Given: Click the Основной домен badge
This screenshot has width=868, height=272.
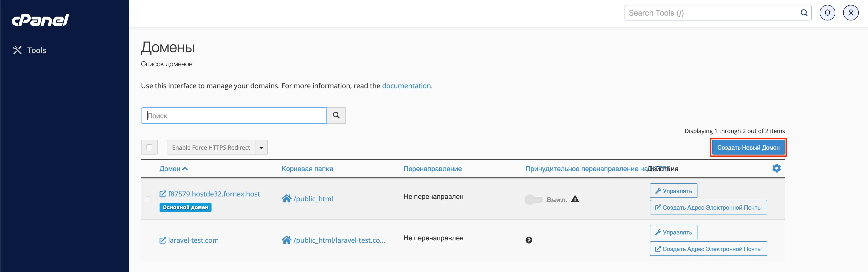Looking at the screenshot, I should point(185,207).
